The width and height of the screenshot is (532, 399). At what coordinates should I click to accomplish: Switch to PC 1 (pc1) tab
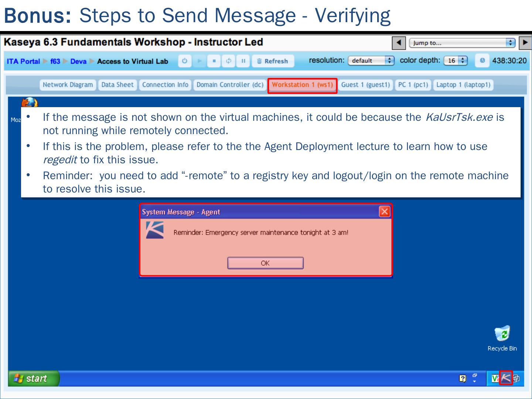pos(413,85)
